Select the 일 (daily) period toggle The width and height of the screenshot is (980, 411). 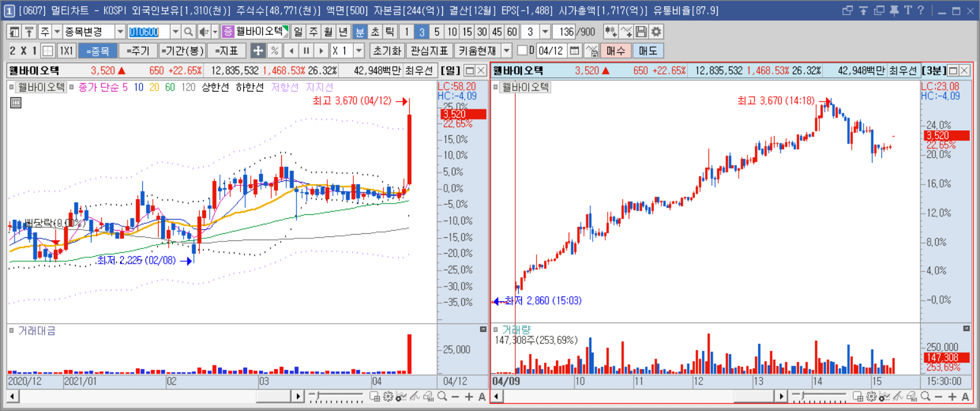[299, 32]
